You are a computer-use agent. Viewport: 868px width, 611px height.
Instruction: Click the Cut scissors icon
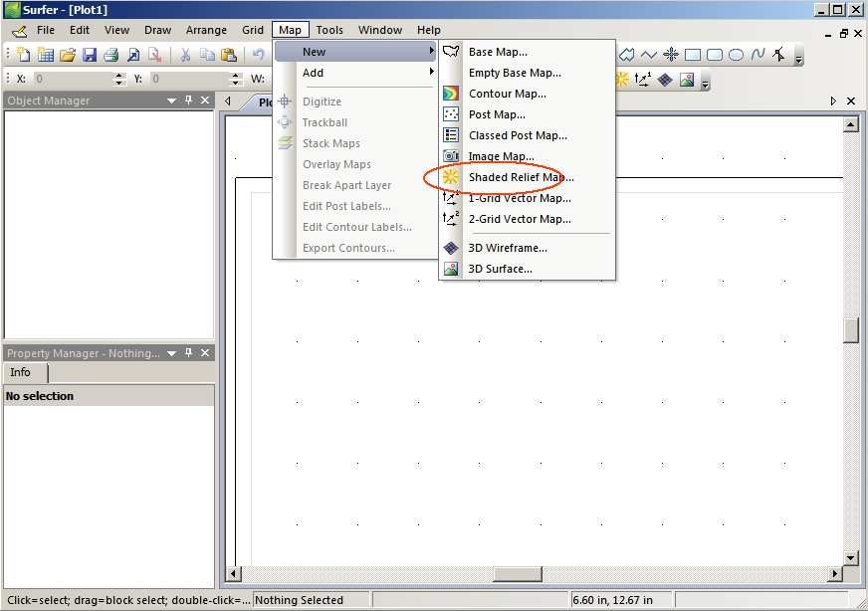185,55
